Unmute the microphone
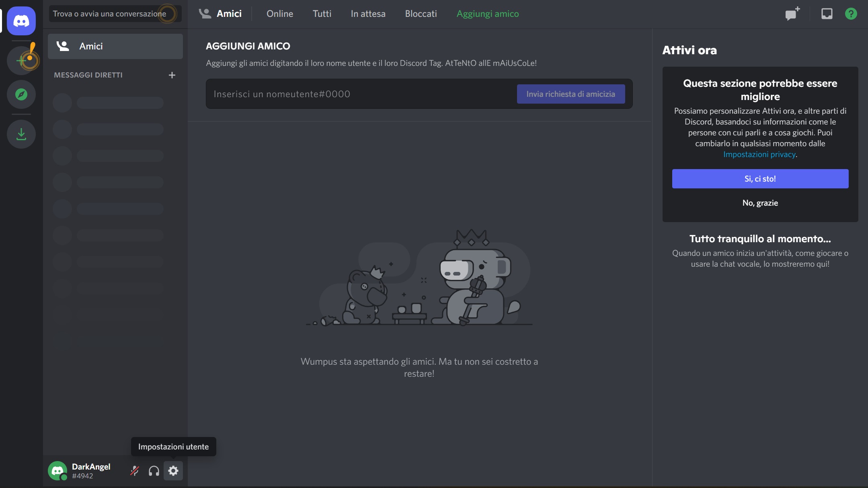This screenshot has height=488, width=868. click(x=134, y=470)
